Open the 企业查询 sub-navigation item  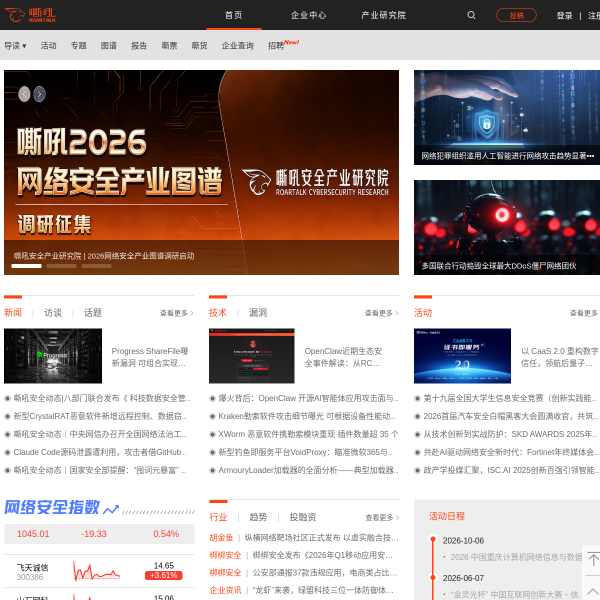(238, 46)
